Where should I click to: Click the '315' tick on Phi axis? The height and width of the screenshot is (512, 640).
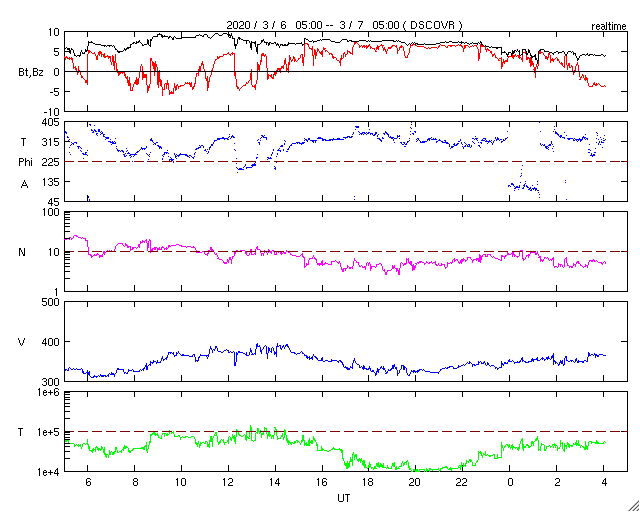52,142
